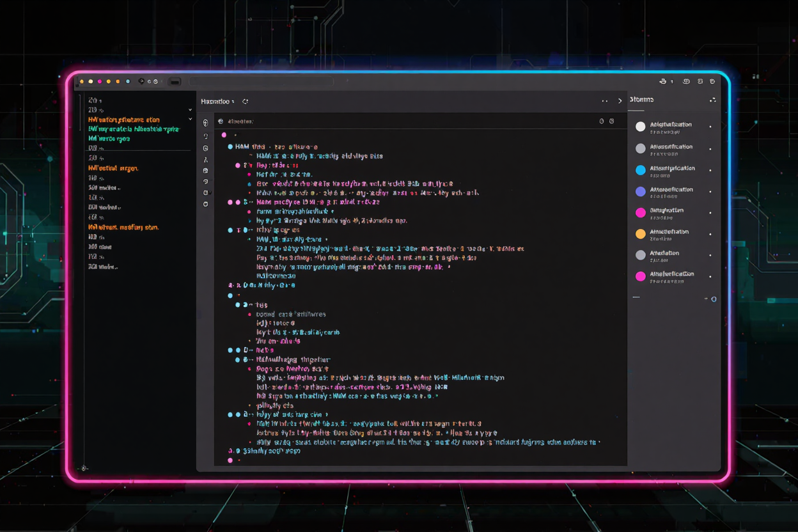This screenshot has width=798, height=532.
Task: Click the rightmost small icon in the editor header row
Action: (612, 121)
